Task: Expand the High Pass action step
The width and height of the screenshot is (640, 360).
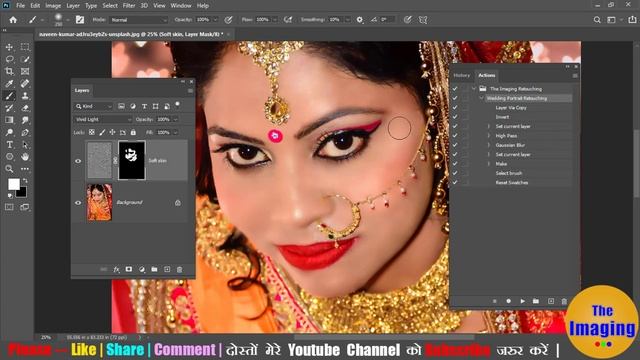Action: 489,136
